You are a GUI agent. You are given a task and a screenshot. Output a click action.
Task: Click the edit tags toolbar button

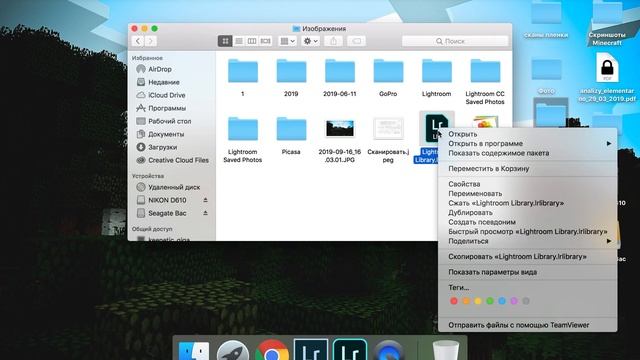[x=356, y=41]
